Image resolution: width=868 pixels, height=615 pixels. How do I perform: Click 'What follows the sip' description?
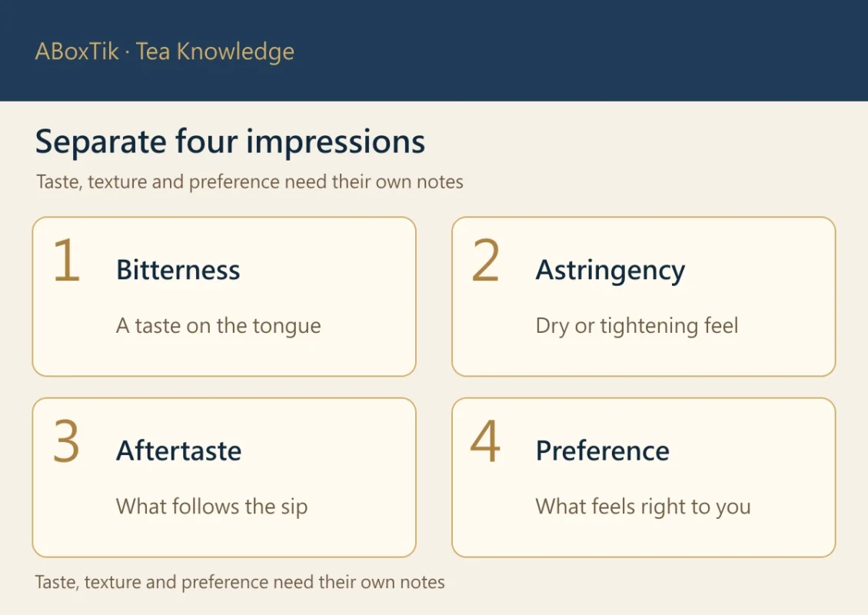(x=212, y=507)
